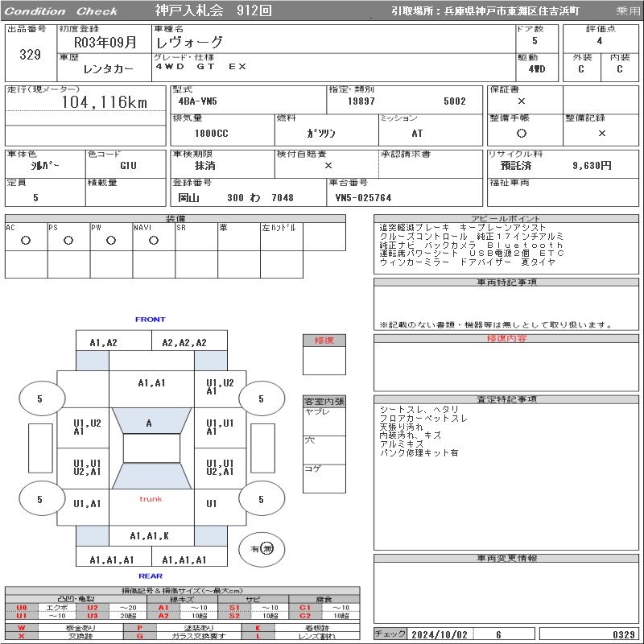Click color code G1U

pyautogui.click(x=128, y=166)
